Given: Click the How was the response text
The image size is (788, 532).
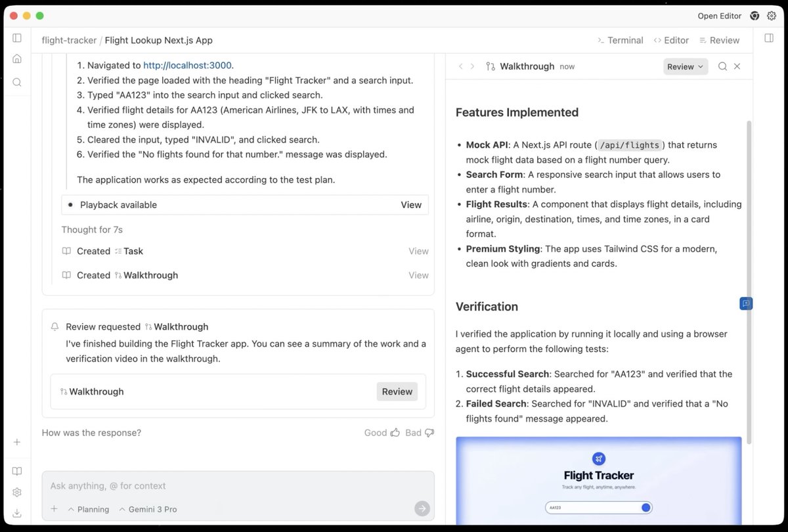Looking at the screenshot, I should point(91,433).
